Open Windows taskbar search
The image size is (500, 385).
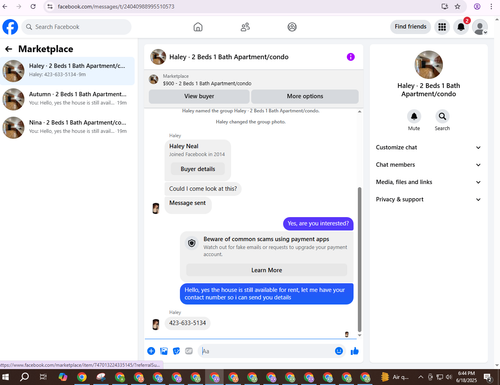point(24,377)
